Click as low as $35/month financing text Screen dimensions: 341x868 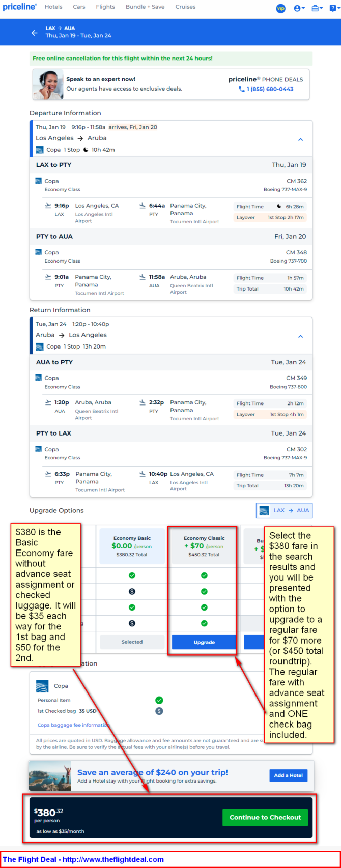click(x=60, y=831)
